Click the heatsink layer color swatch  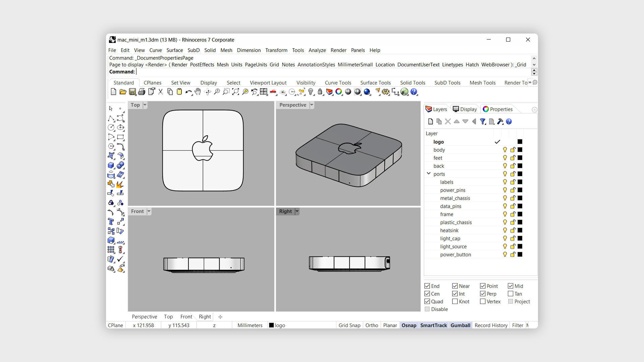(520, 230)
